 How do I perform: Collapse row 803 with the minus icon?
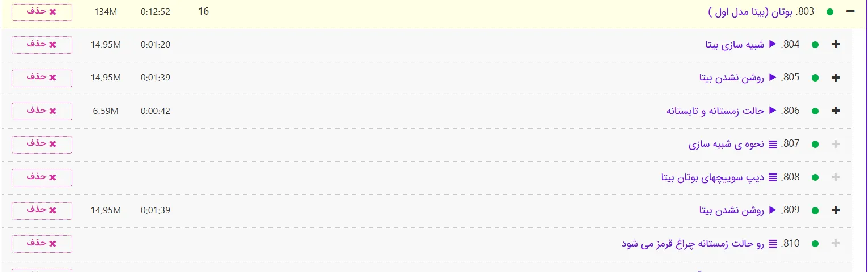click(x=850, y=12)
